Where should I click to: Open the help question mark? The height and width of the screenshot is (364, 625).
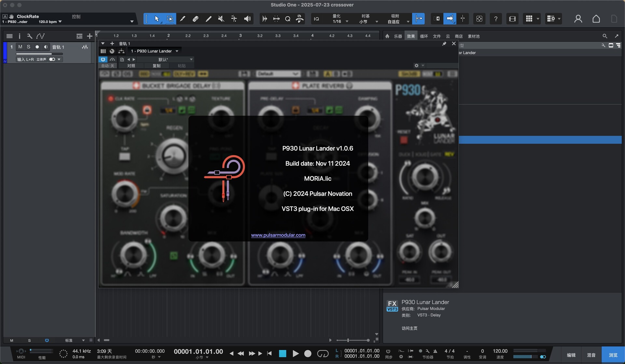coord(496,19)
